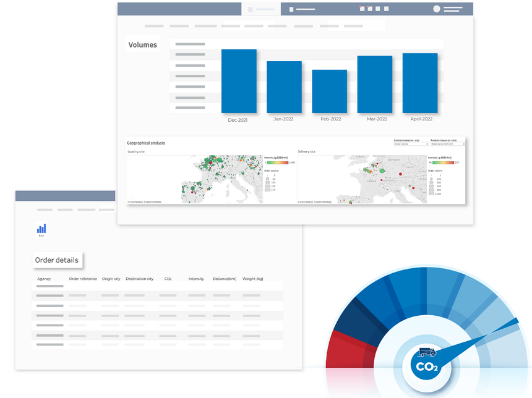Click the Delivery site intensity color scale
The image size is (532, 398).
443,163
